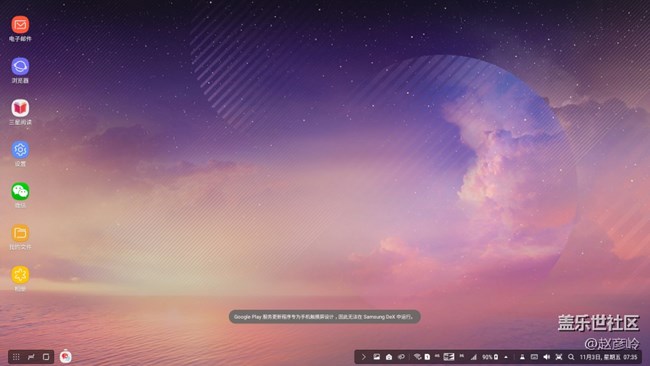Expand the quick settings up-arrow in tray
The image size is (650, 366).
[506, 357]
